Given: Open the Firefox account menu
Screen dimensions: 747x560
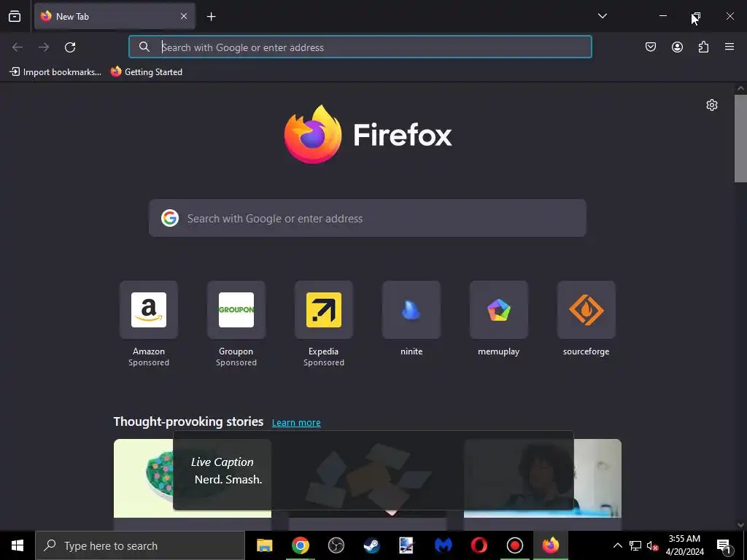Looking at the screenshot, I should pyautogui.click(x=677, y=47).
